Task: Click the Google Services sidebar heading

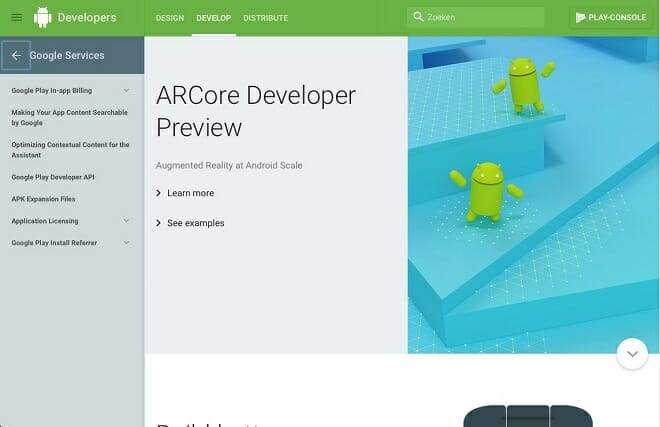Action: [67, 55]
